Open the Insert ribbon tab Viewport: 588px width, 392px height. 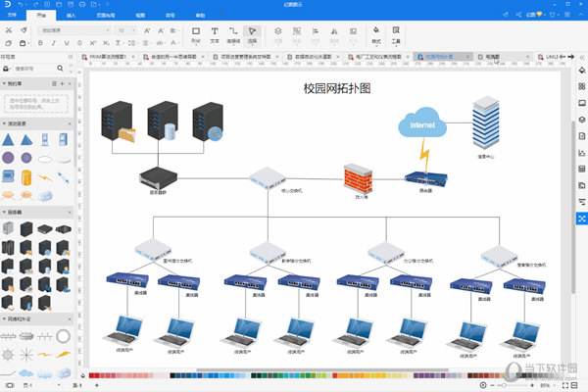point(71,15)
